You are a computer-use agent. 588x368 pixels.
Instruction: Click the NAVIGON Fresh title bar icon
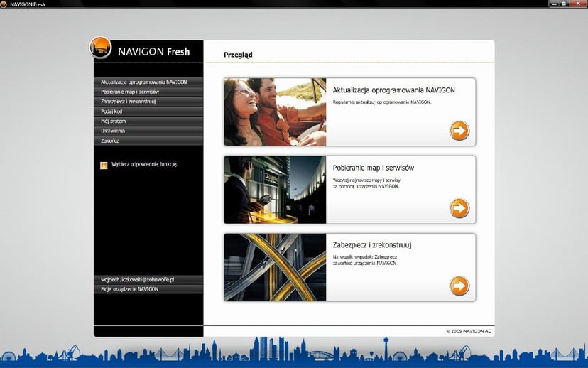click(x=4, y=4)
